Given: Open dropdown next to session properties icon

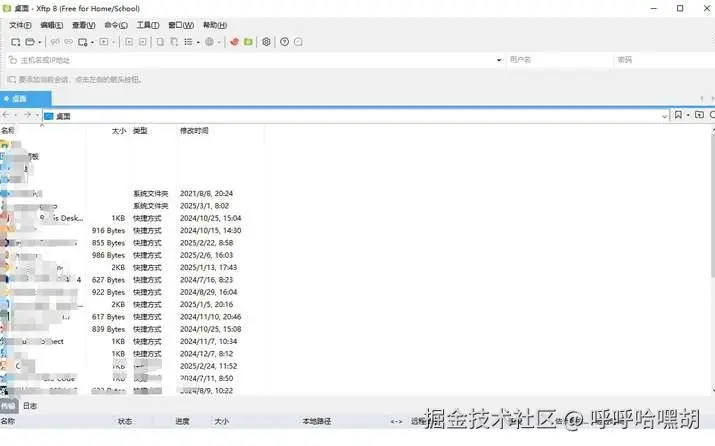Looking at the screenshot, I should point(92,42).
